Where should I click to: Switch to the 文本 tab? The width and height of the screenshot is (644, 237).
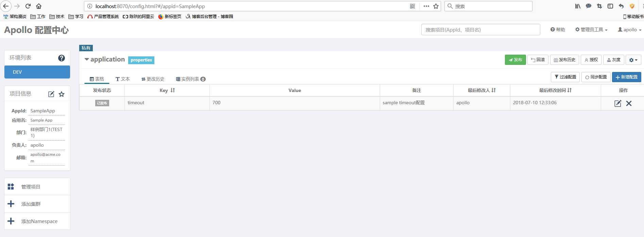coord(123,79)
